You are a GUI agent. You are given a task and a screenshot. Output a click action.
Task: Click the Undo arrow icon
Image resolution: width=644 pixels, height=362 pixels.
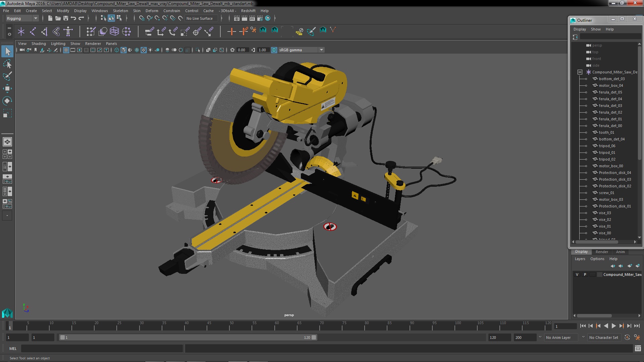tap(73, 18)
